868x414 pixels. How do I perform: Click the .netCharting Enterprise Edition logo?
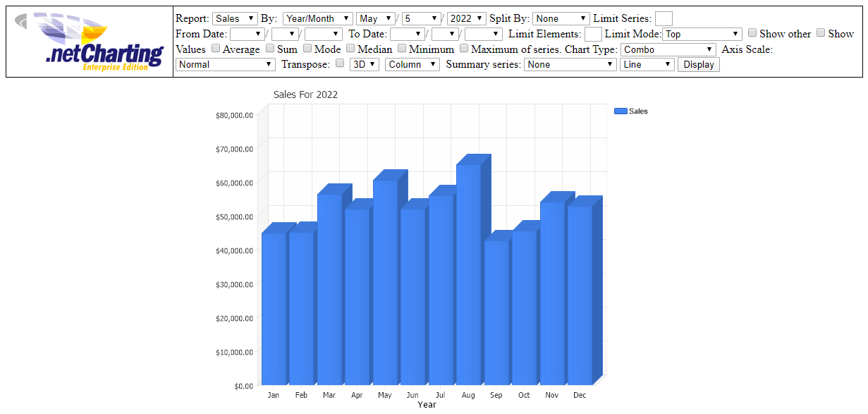[90, 42]
